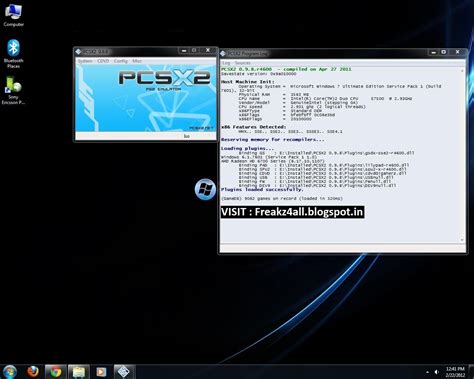Click the 'Reserving memory for recompilers...' log line
This screenshot has width=474, height=379.
pyautogui.click(x=272, y=140)
